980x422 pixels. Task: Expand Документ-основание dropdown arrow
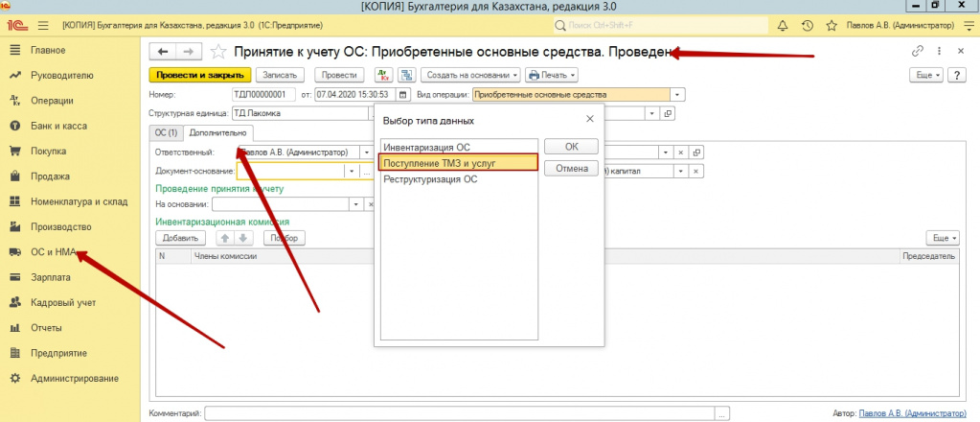click(x=352, y=172)
